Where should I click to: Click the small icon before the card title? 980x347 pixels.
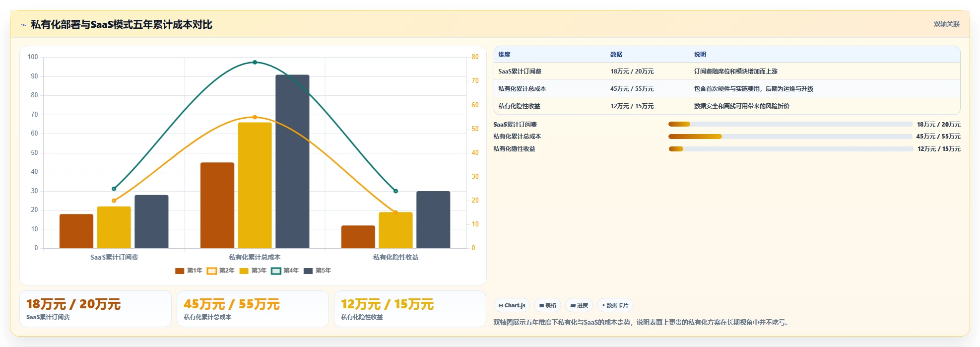(x=23, y=25)
